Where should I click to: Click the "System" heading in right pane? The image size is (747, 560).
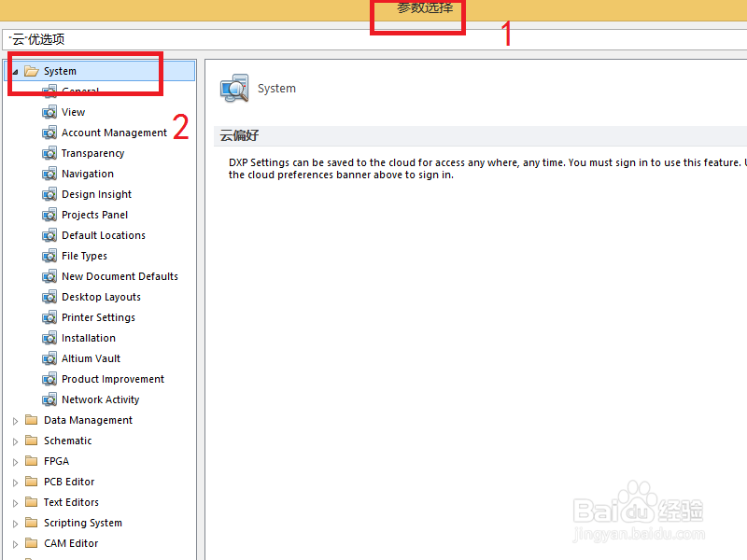tap(276, 89)
